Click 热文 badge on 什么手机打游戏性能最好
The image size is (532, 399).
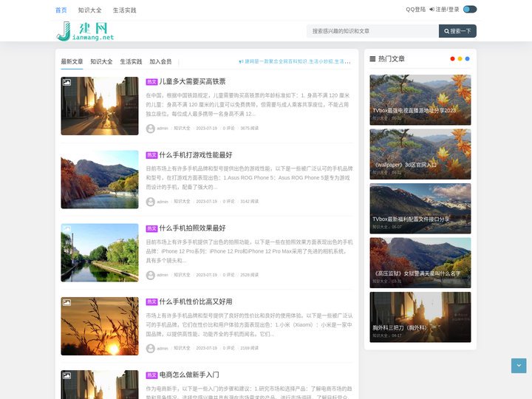pos(151,155)
